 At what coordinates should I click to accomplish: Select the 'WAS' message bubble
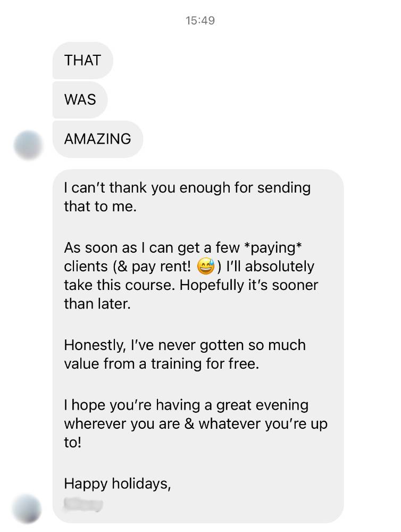pyautogui.click(x=80, y=100)
